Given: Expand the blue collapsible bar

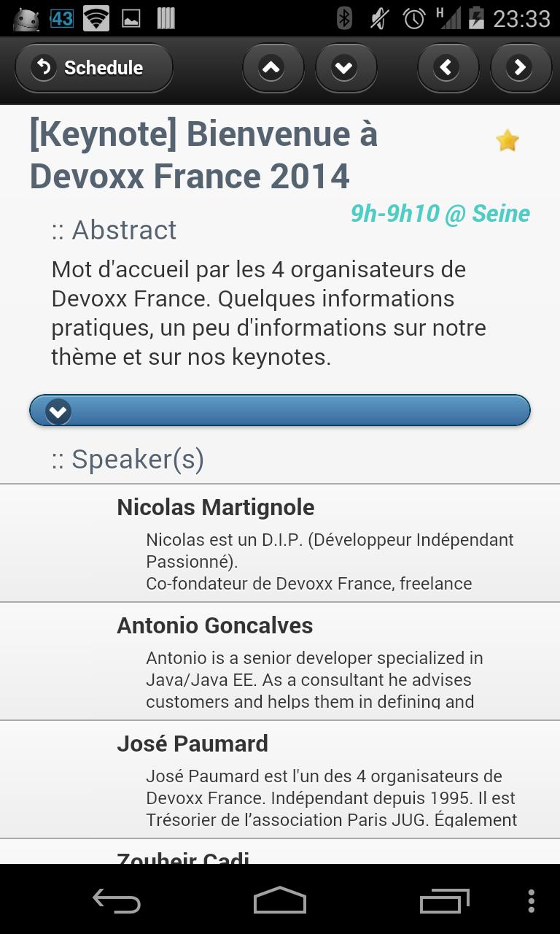Looking at the screenshot, I should coord(279,411).
